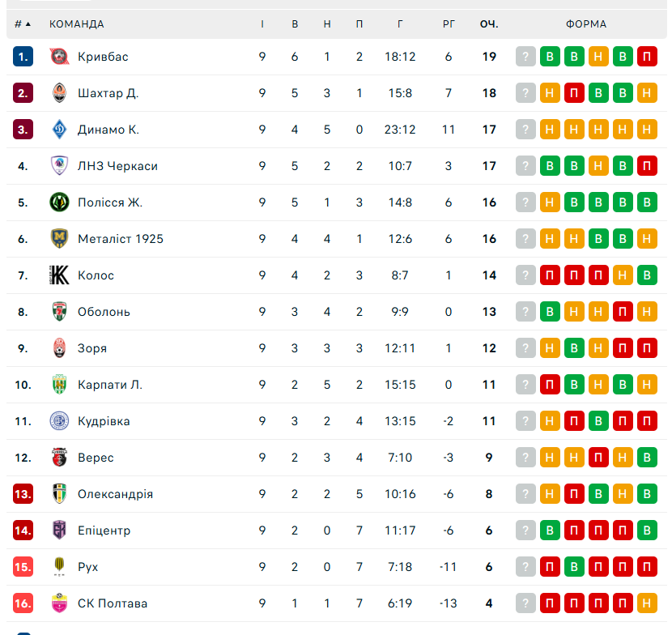Click the Рух team emblem
Image resolution: width=672 pixels, height=635 pixels.
point(60,567)
